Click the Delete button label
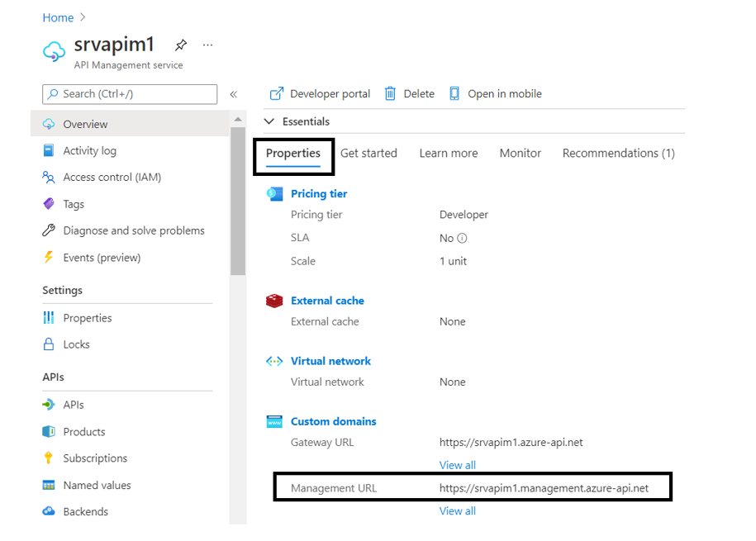756x541 pixels. click(419, 93)
